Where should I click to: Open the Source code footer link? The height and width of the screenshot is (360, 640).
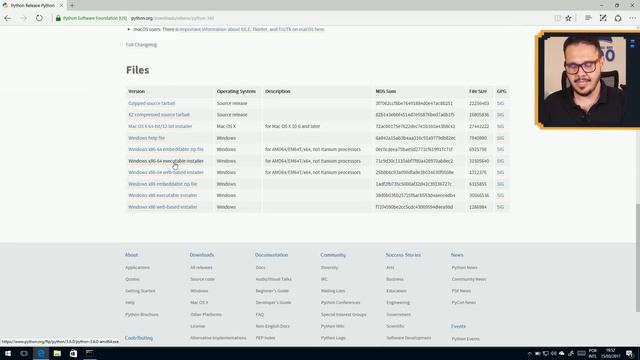202,279
